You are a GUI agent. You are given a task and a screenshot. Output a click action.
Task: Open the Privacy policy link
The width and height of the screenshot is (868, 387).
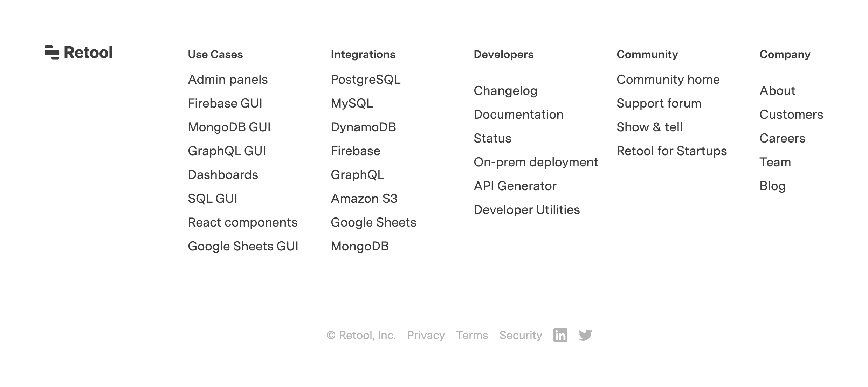coord(426,335)
